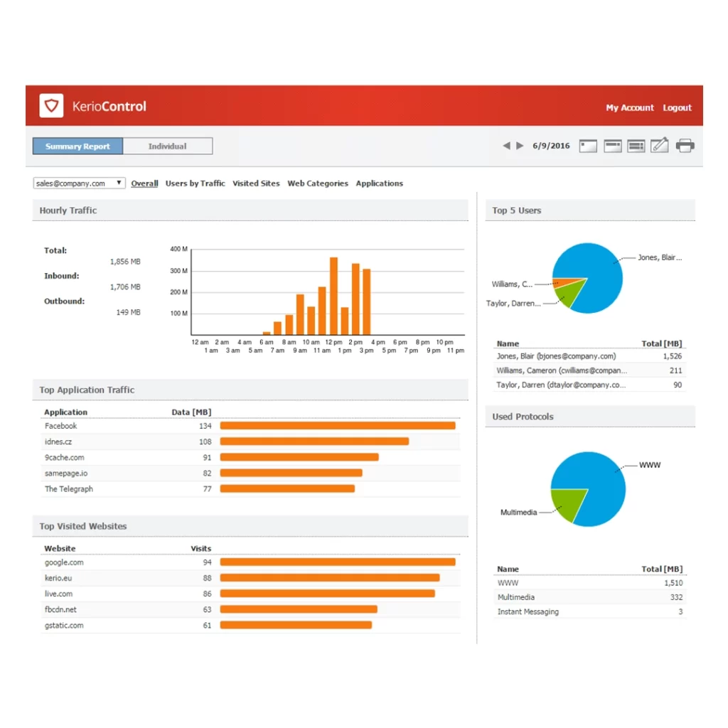Open the Applications tab
Screen dimensions: 728x728
(x=379, y=183)
